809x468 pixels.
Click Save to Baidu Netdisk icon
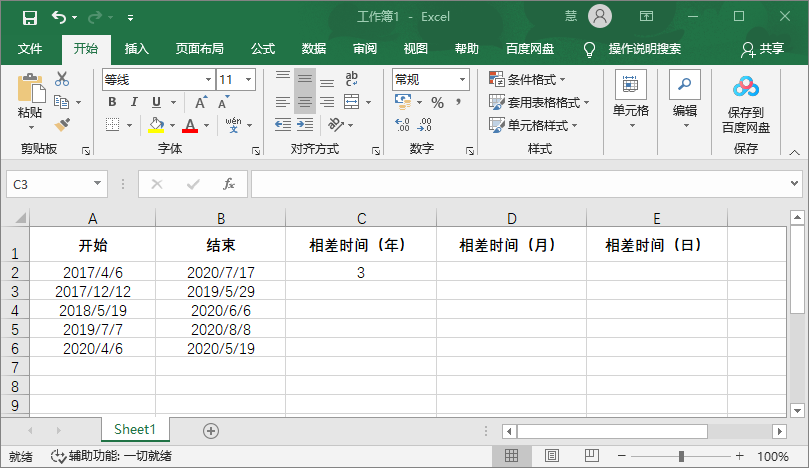[x=746, y=103]
